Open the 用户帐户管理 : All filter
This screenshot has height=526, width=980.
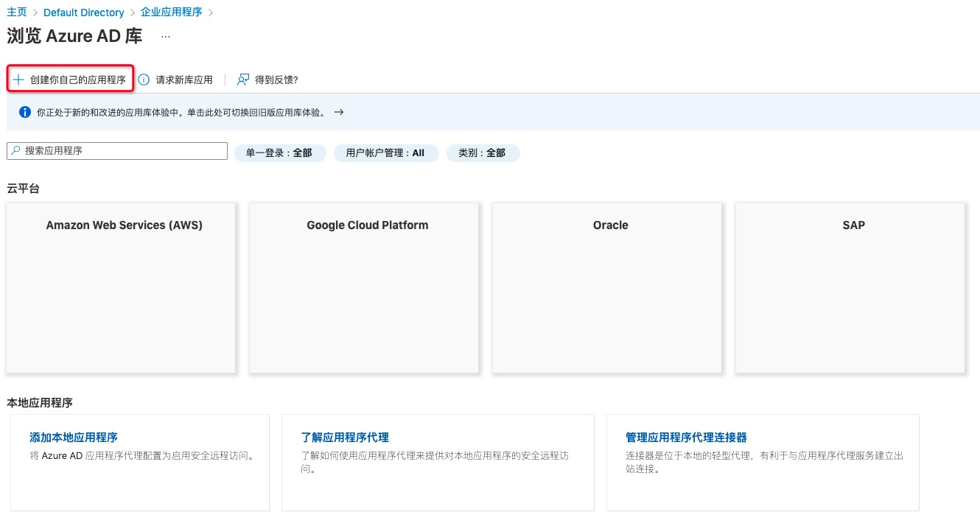tap(386, 153)
